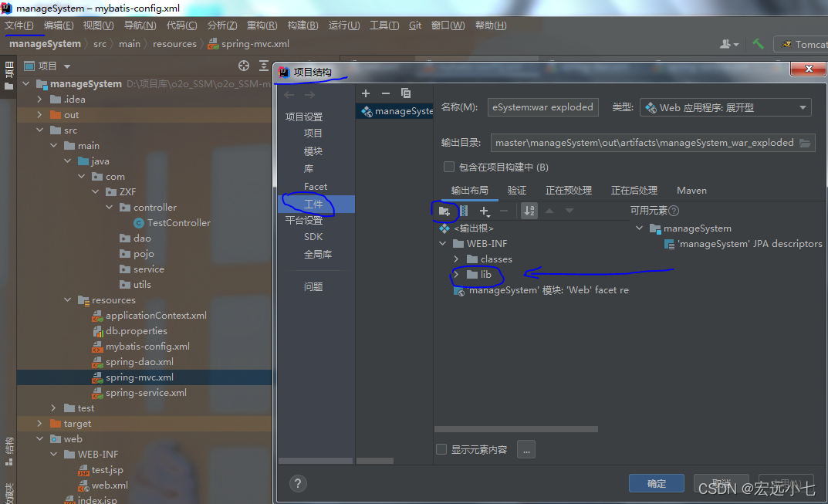This screenshot has height=504, width=828.
Task: Click the sort elements by name icon
Action: click(x=529, y=211)
